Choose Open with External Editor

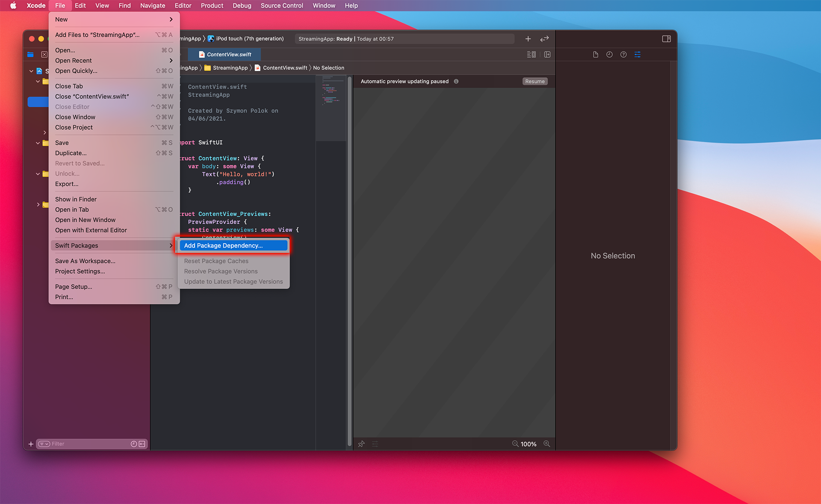point(114,230)
